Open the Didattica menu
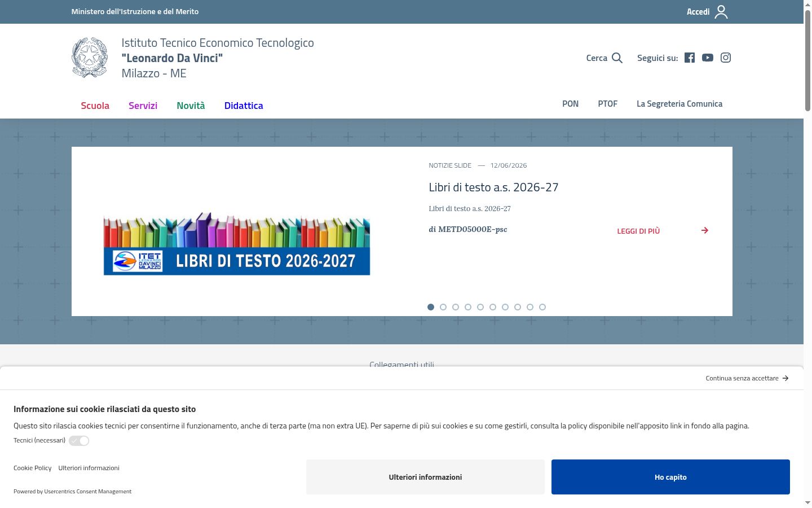The height and width of the screenshot is (508, 812). pyautogui.click(x=244, y=106)
